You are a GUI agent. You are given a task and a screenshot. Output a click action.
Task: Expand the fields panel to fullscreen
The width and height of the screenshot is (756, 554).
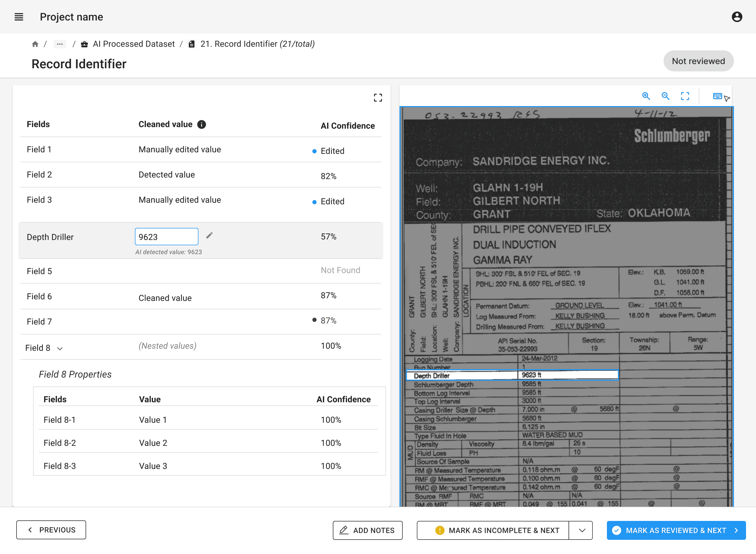click(x=378, y=98)
